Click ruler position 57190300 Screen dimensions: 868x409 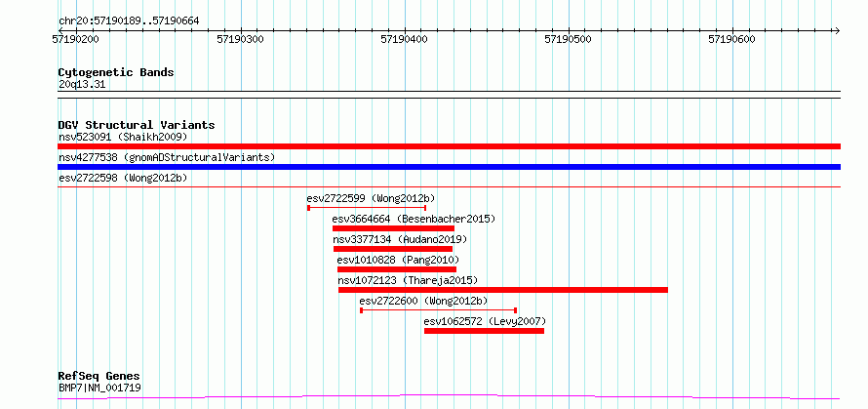click(x=241, y=39)
